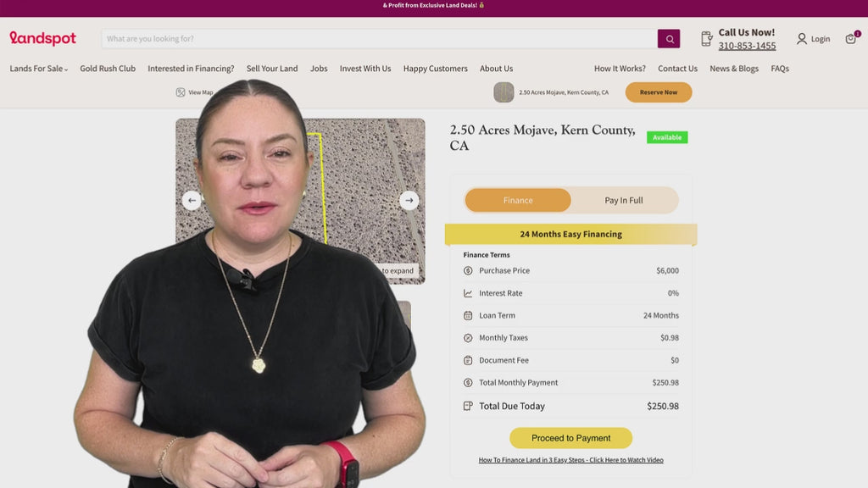Go to previous property image arrow
The height and width of the screenshot is (488, 868).
[x=192, y=200]
